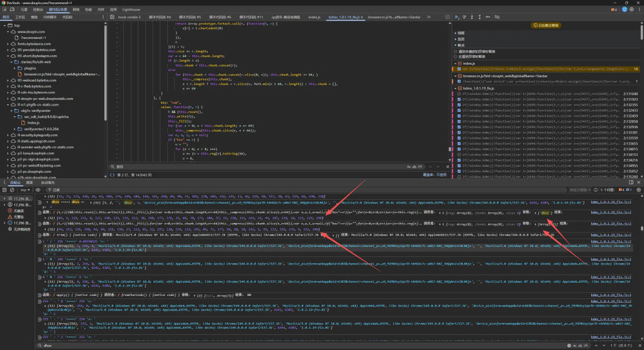Toggle the file navigator sidebar icon
Viewport: 644px width, 350px height.
[x=112, y=17]
